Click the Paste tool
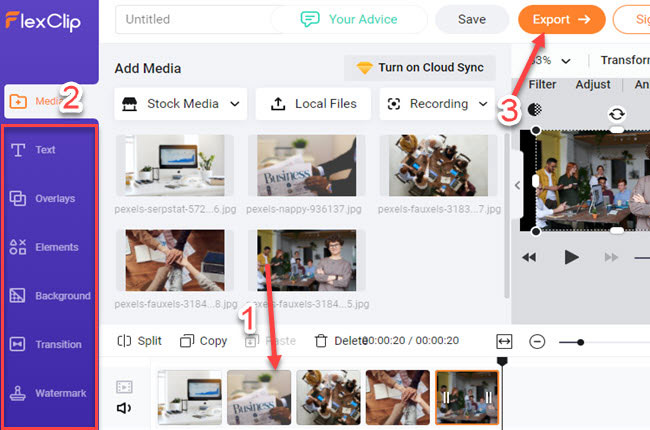Image resolution: width=650 pixels, height=430 pixels. (x=270, y=341)
